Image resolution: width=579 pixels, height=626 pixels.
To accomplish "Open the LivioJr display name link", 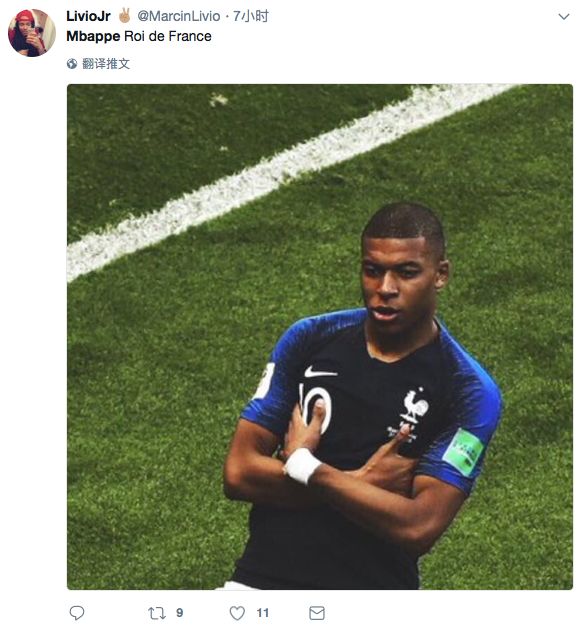I will coord(88,16).
